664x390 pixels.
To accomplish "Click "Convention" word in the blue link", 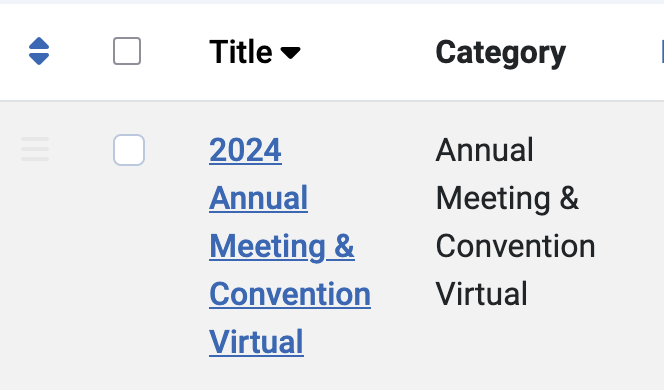I will point(290,294).
